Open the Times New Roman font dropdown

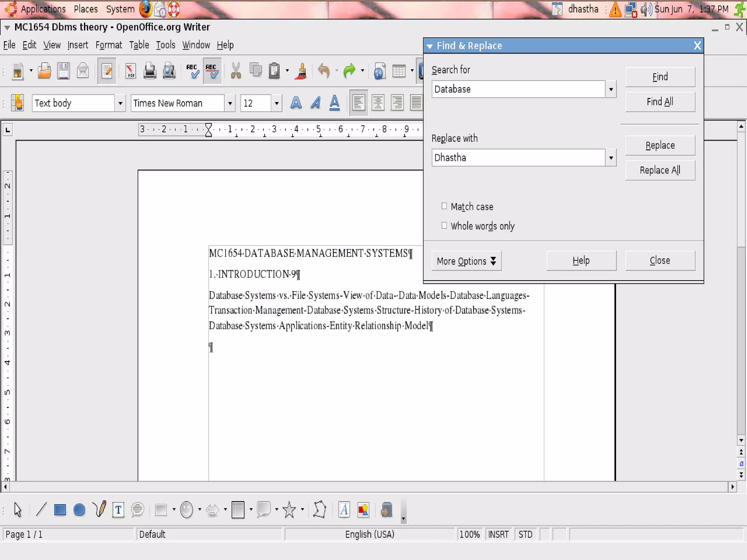[x=230, y=103]
